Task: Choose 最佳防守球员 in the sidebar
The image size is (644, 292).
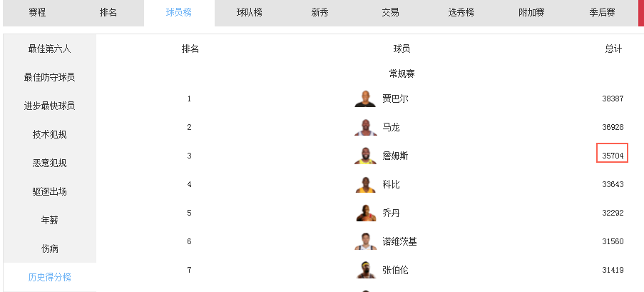Action: pos(49,77)
